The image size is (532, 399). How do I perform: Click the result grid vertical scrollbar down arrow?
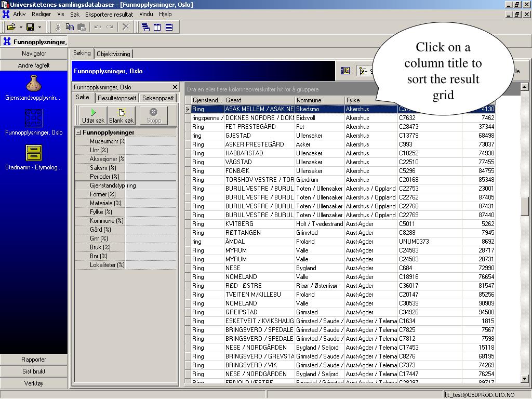[x=525, y=379]
